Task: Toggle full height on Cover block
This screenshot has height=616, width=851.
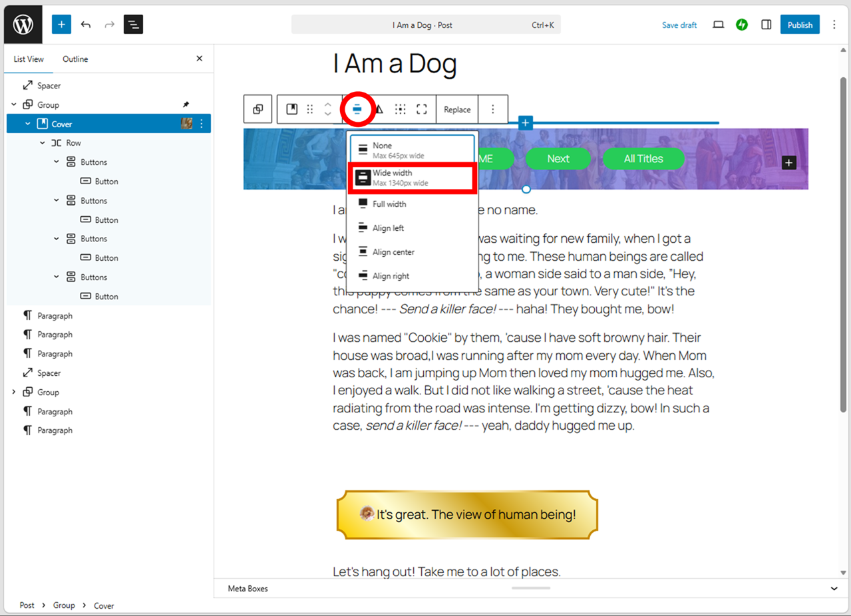Action: [x=422, y=110]
